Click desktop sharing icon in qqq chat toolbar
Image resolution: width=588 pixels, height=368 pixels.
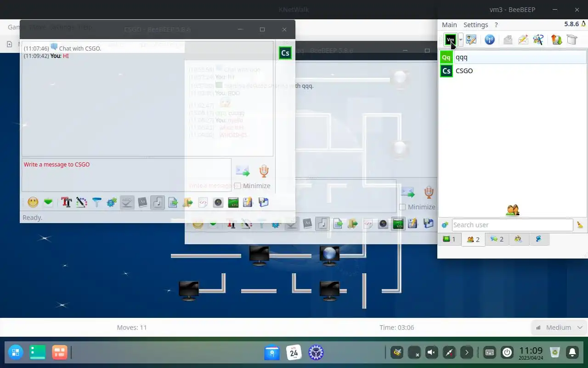tap(398, 224)
